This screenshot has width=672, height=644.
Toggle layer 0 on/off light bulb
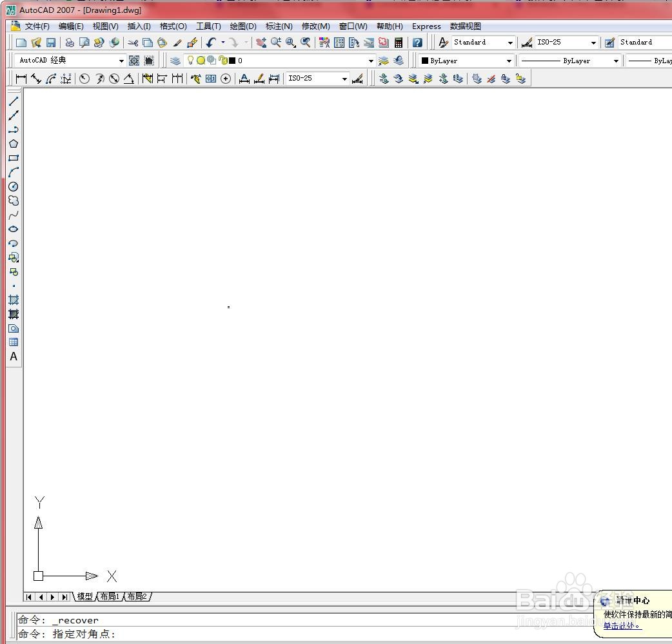tap(191, 61)
